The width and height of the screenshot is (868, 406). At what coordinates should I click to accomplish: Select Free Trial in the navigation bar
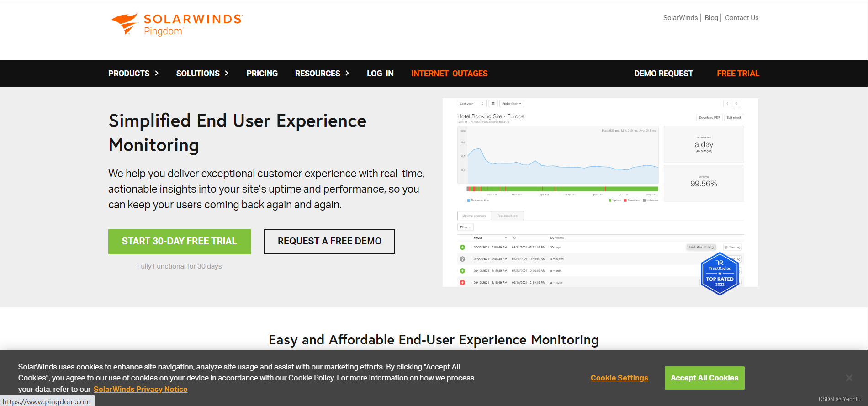[x=738, y=74]
